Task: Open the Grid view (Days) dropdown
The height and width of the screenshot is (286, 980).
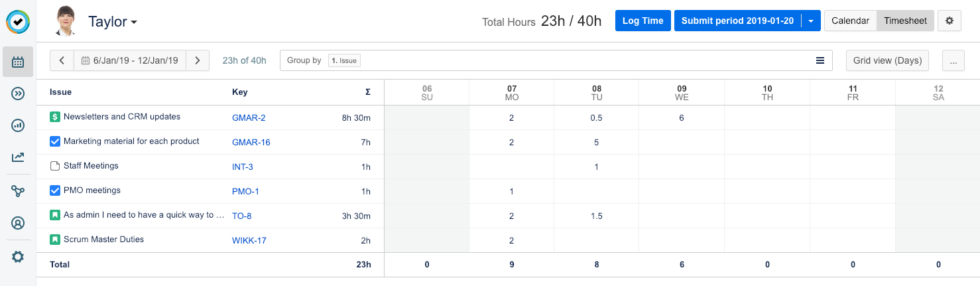Action: (x=887, y=60)
